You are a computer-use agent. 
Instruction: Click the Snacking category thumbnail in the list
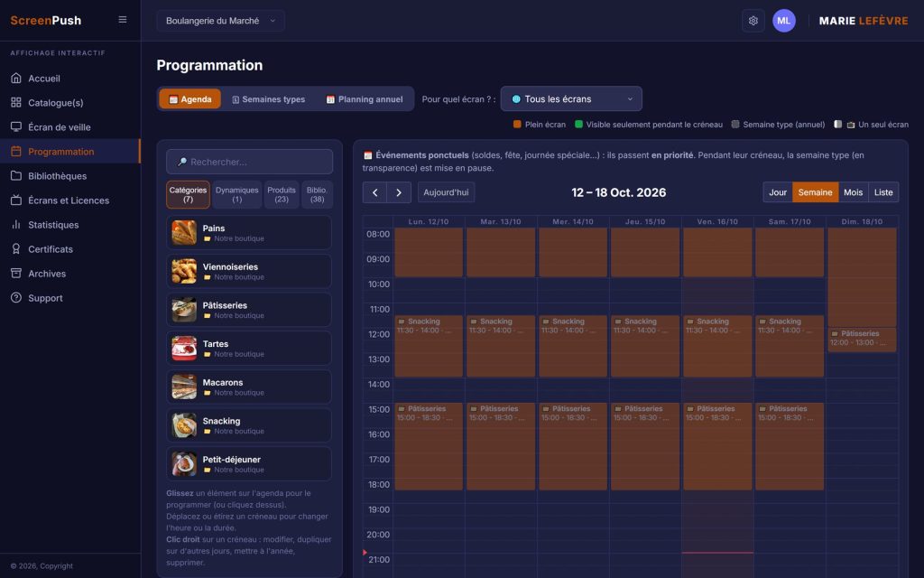pos(184,425)
